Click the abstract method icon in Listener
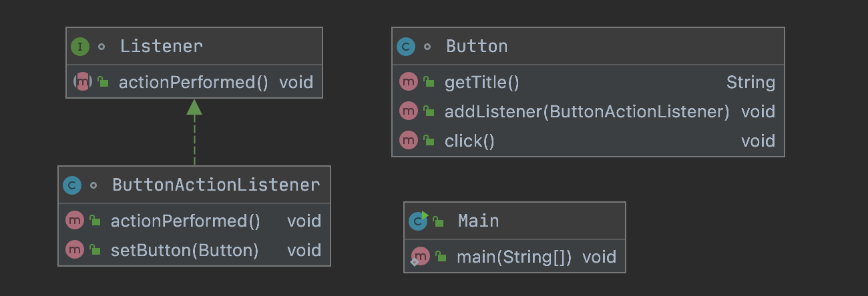 (x=81, y=82)
